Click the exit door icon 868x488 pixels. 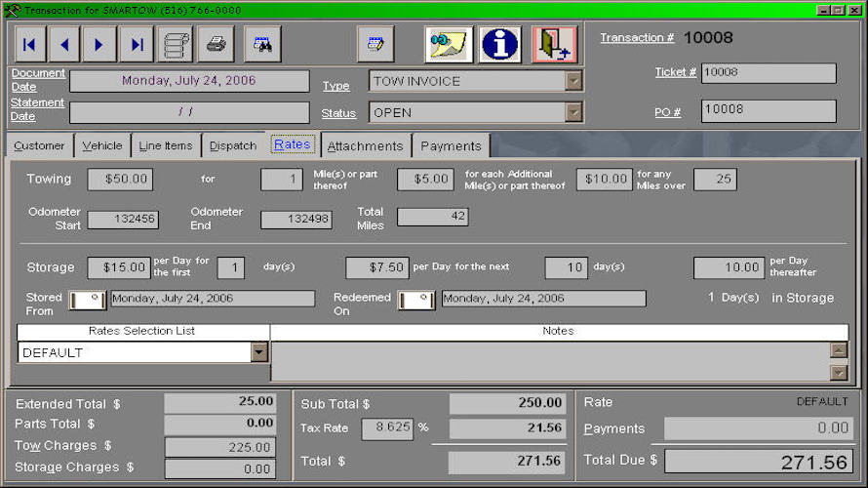point(554,44)
